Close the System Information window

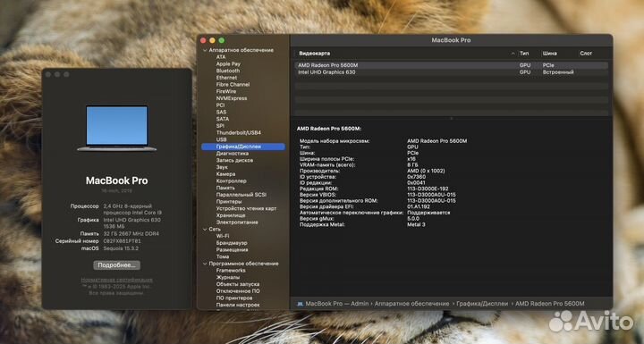coord(203,40)
